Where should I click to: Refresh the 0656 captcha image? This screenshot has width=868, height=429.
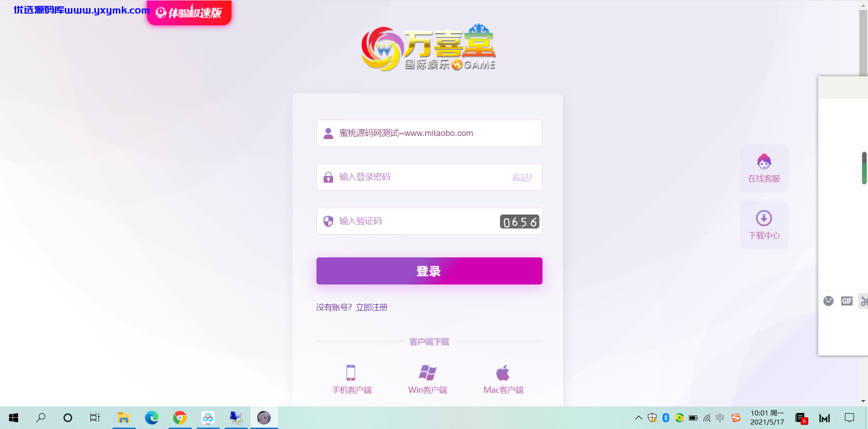point(519,222)
